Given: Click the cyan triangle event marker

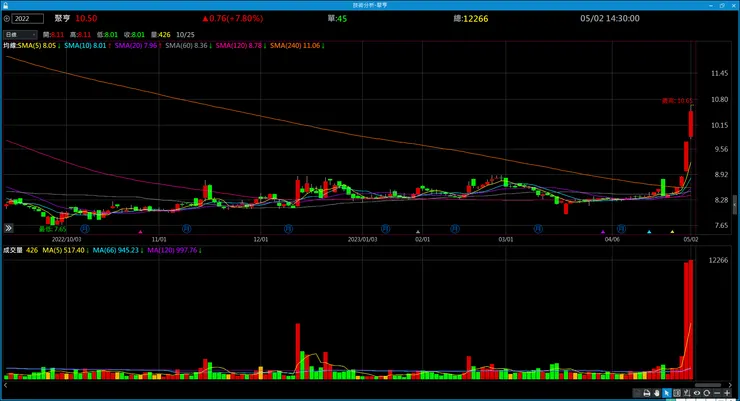Looking at the screenshot, I should [649, 232].
